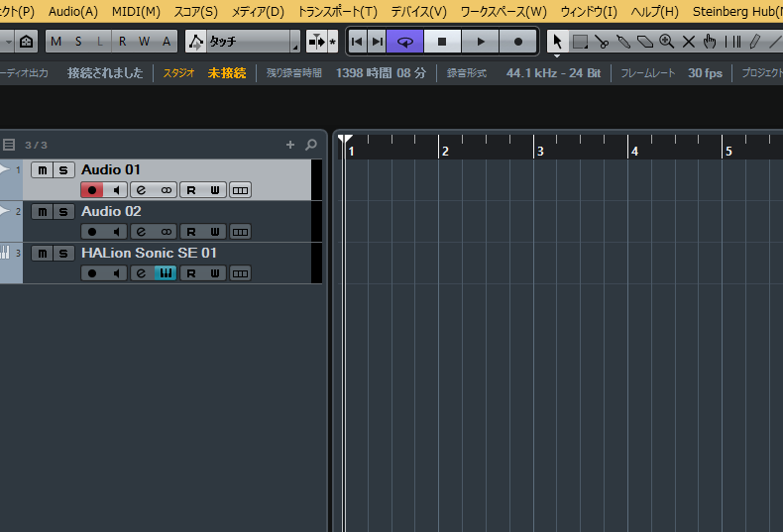Mute the Audio 02 track
Image resolution: width=783 pixels, height=532 pixels.
tap(42, 212)
